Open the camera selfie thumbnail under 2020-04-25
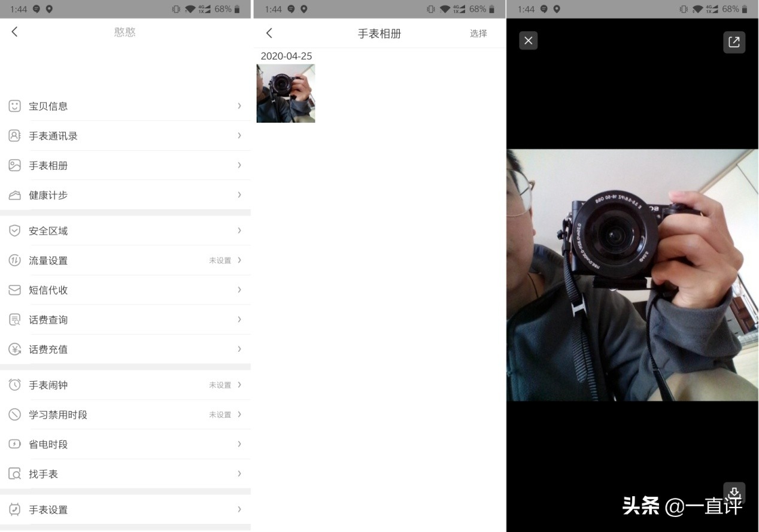Viewport: 759px width, 532px height. click(286, 93)
